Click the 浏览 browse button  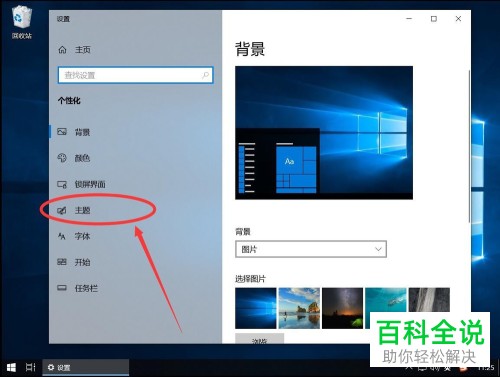tap(259, 338)
